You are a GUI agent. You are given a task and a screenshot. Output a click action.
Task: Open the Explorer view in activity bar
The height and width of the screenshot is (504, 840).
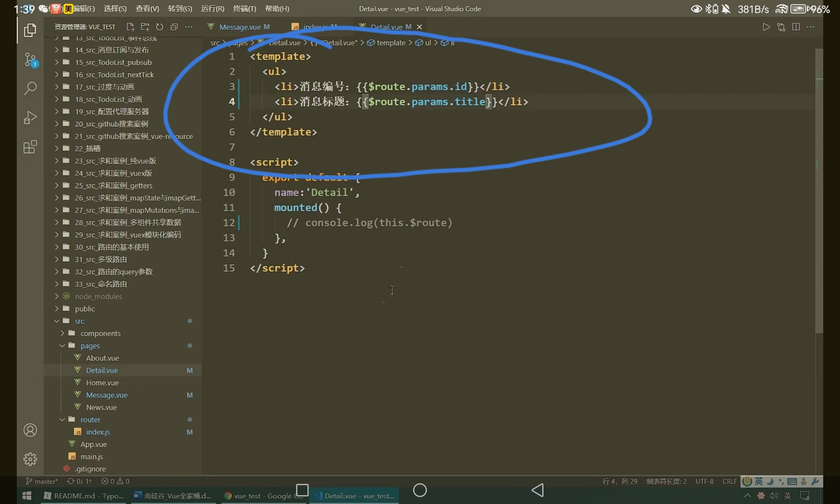point(30,30)
